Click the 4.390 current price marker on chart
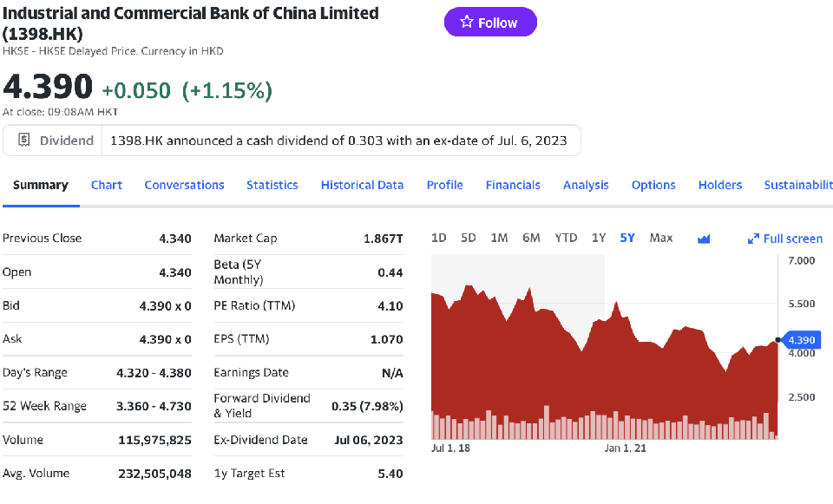 (x=801, y=340)
